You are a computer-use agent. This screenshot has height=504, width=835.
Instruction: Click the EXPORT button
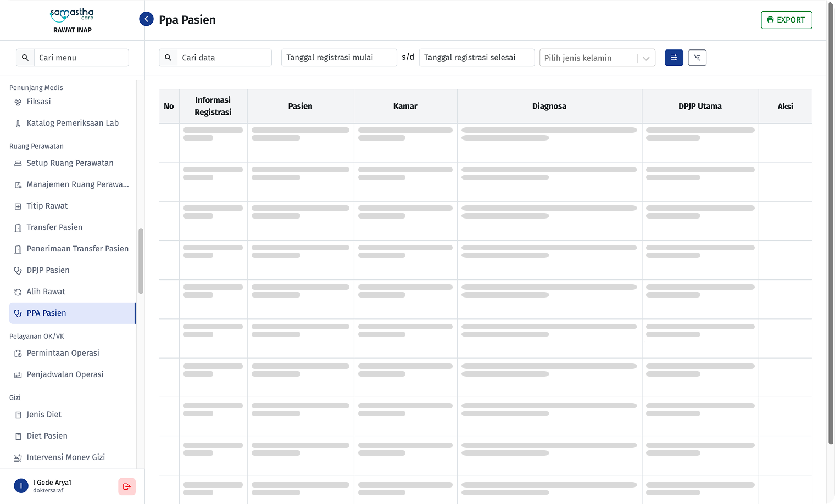(x=786, y=20)
